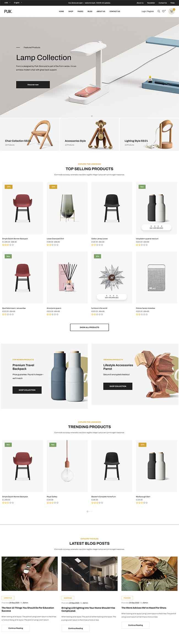Open the wishlist heart icon

coord(163,11)
